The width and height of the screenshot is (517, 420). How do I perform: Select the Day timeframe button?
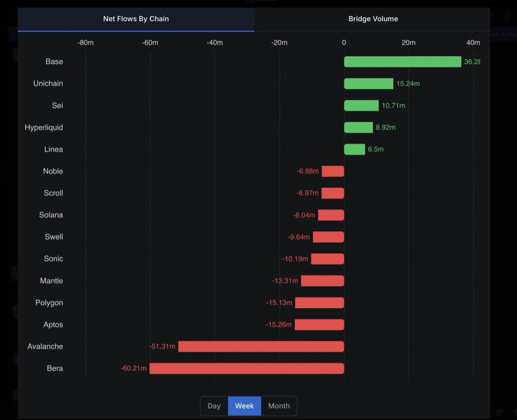[x=214, y=406]
